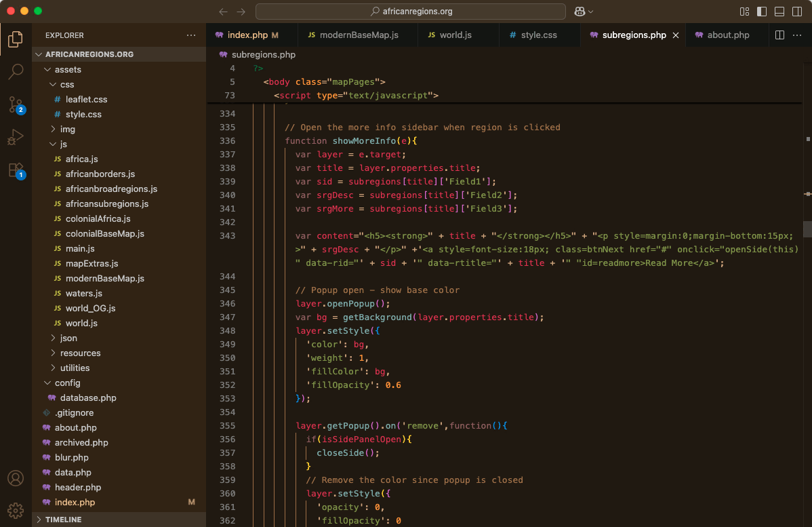This screenshot has width=812, height=527.
Task: Click the split editor right icon
Action: tap(779, 35)
